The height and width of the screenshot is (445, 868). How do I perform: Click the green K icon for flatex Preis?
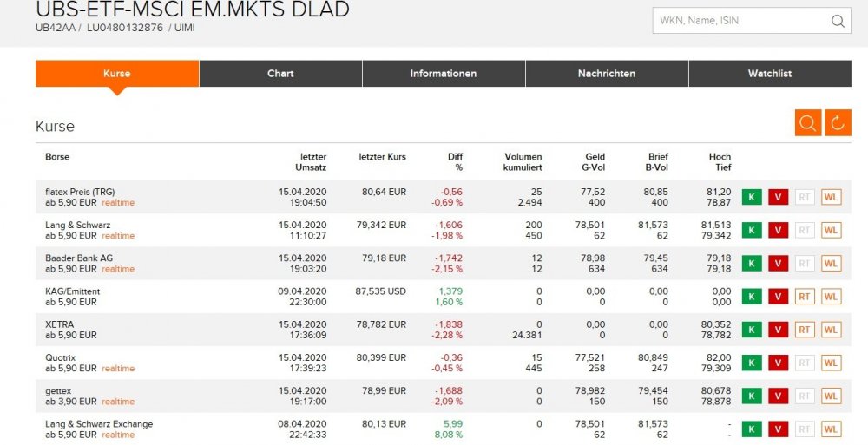pos(751,197)
